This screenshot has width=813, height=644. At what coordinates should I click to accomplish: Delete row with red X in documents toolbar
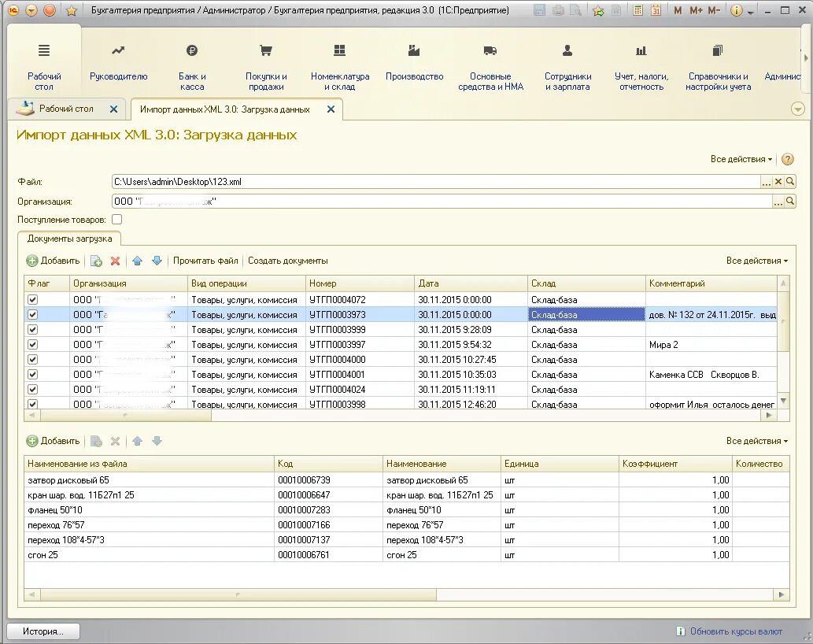point(115,261)
